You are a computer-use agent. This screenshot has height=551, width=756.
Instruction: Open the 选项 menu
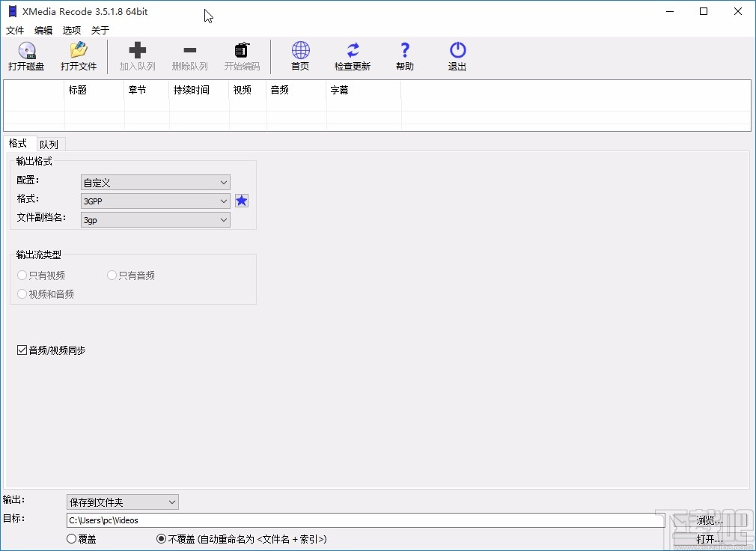pos(71,30)
